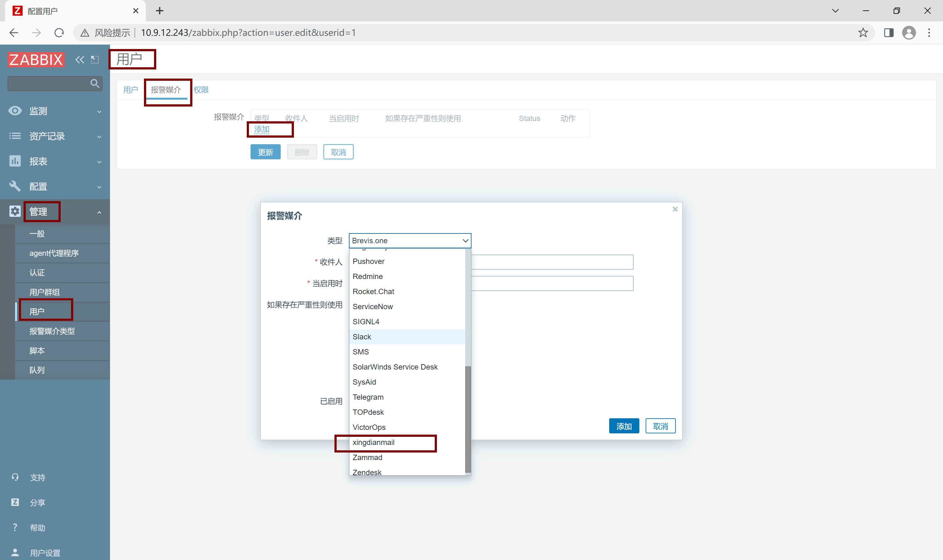Open 队列 menu item
This screenshot has width=943, height=560.
62,370
